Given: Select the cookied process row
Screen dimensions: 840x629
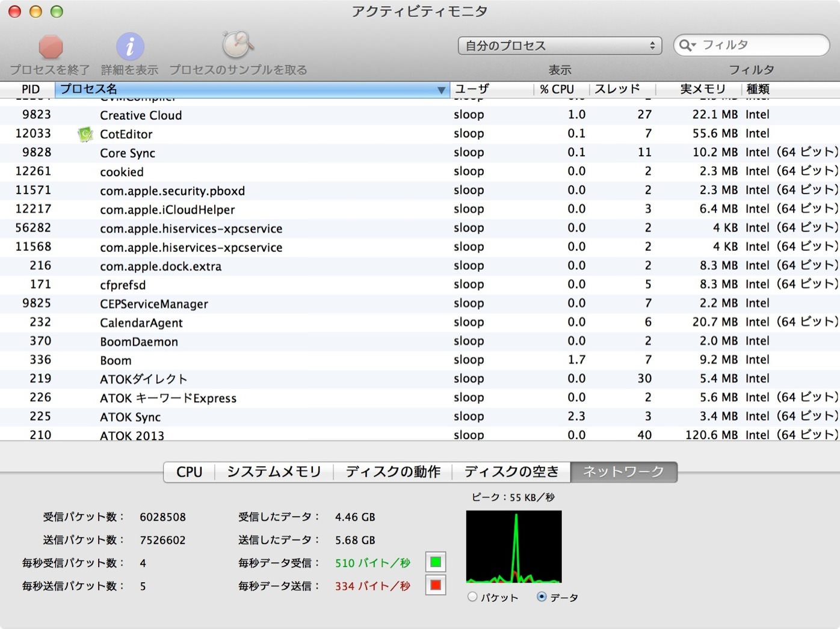Looking at the screenshot, I should (420, 171).
